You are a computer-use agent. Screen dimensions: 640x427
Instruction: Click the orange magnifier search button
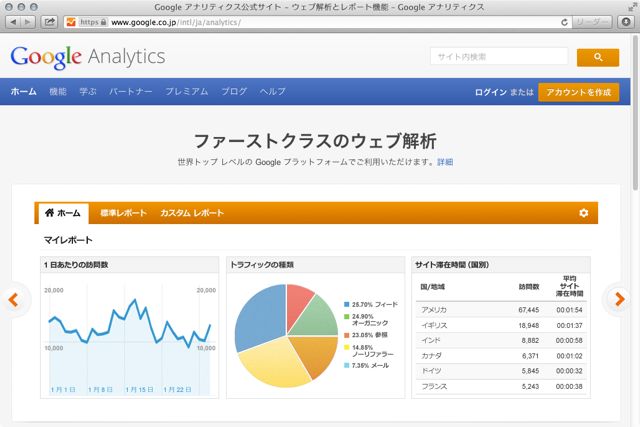598,57
